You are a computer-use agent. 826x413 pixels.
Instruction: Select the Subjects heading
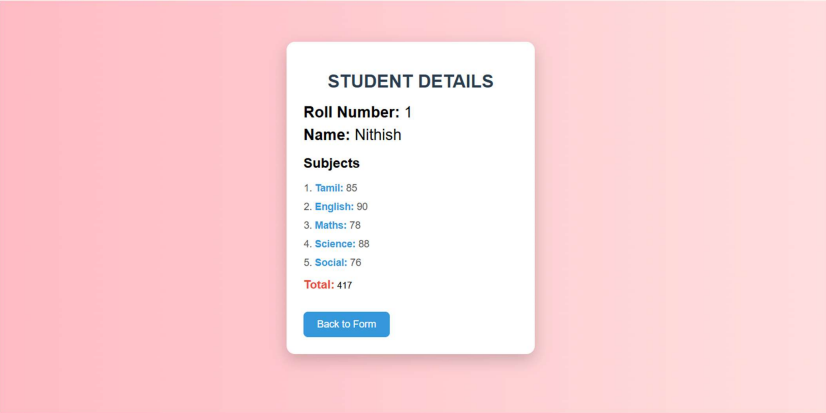point(331,163)
